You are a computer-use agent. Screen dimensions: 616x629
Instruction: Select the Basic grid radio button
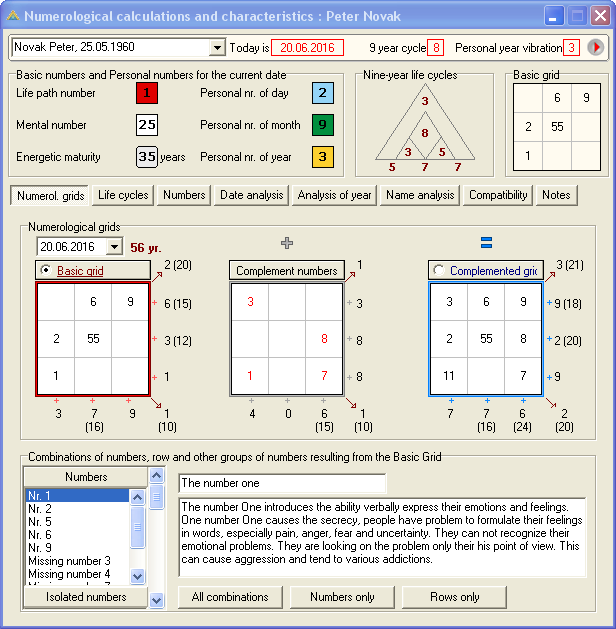click(x=46, y=271)
